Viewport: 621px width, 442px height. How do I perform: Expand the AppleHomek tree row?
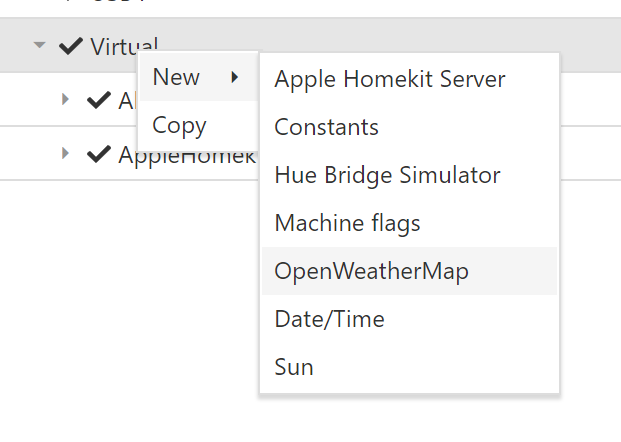(x=65, y=153)
